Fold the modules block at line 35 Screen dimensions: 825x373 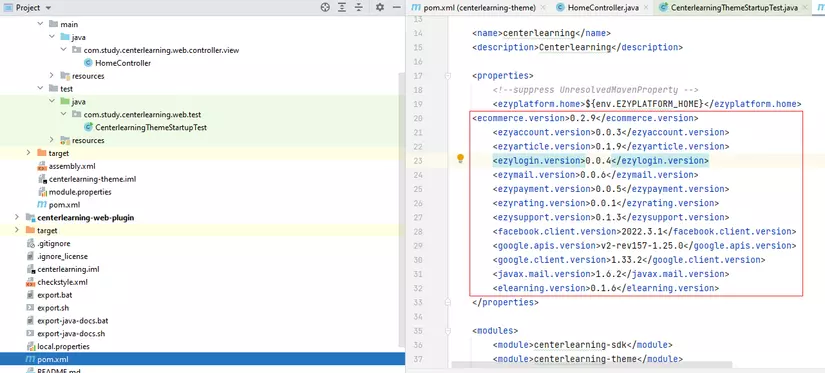click(448, 331)
